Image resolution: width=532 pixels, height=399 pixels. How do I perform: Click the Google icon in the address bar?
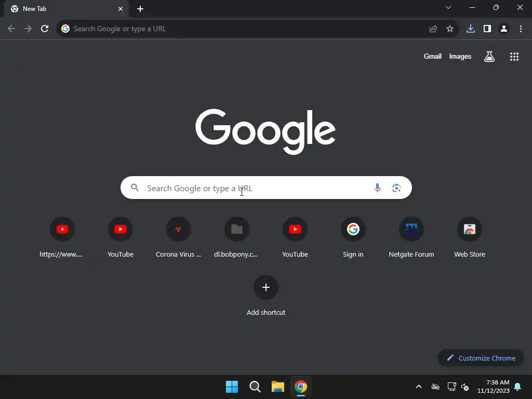coord(65,29)
